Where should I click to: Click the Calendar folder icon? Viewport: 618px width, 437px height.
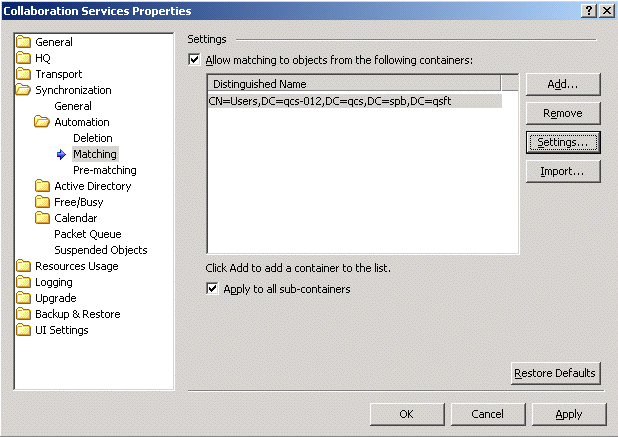coord(42,218)
